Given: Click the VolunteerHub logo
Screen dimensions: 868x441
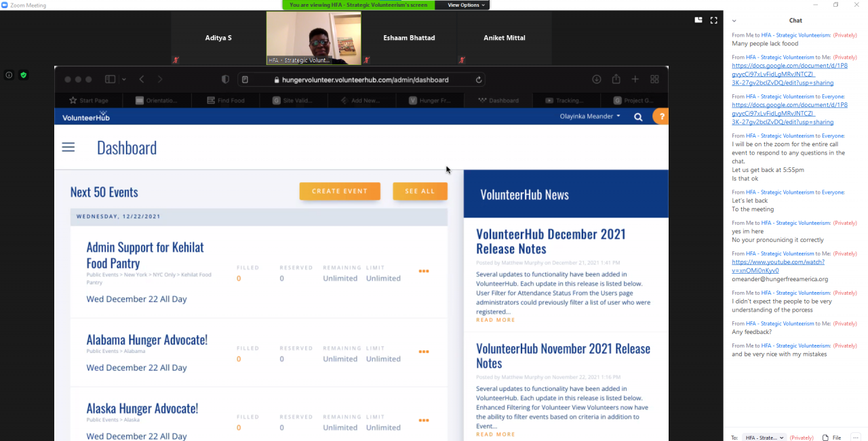Looking at the screenshot, I should (x=85, y=117).
